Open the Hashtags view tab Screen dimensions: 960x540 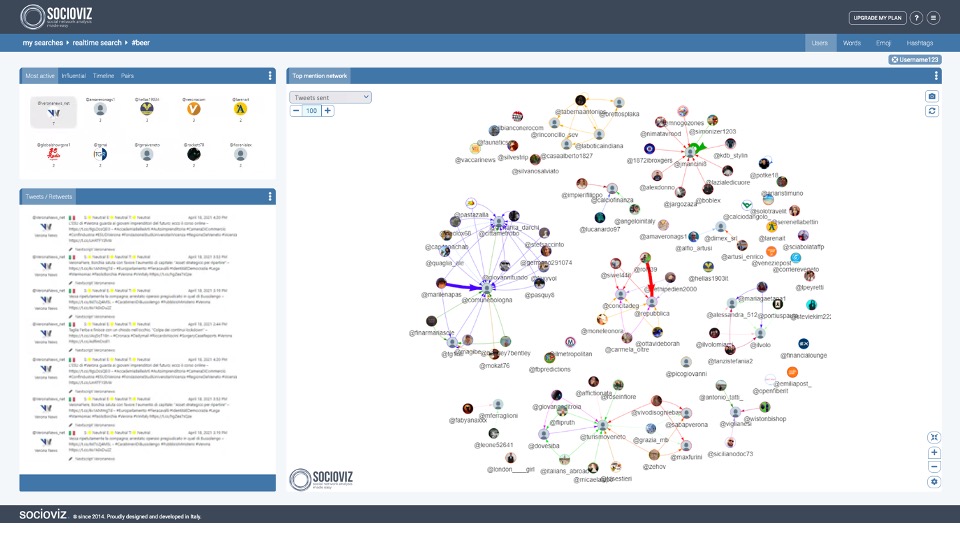pos(919,44)
